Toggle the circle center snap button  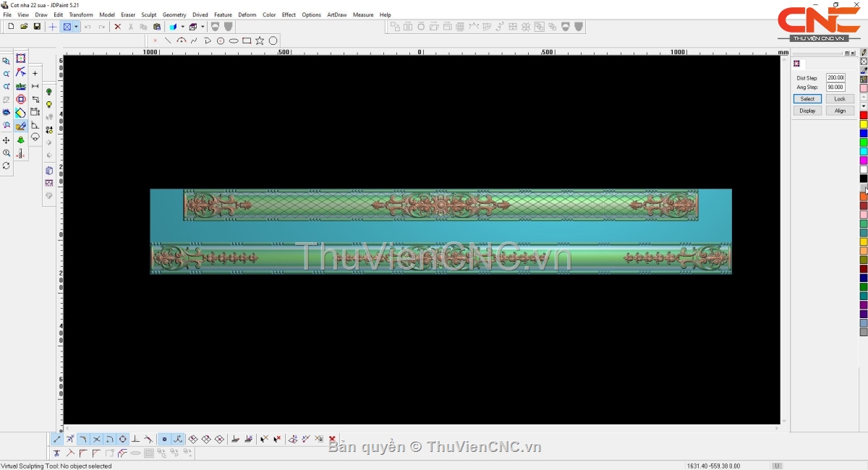point(122,439)
